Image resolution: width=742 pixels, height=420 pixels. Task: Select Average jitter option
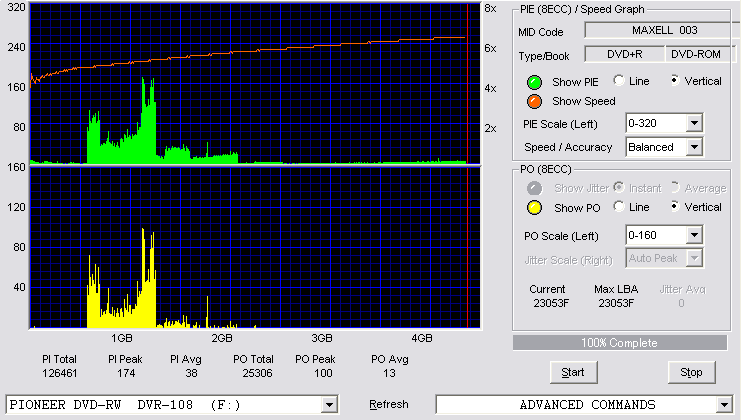[675, 187]
